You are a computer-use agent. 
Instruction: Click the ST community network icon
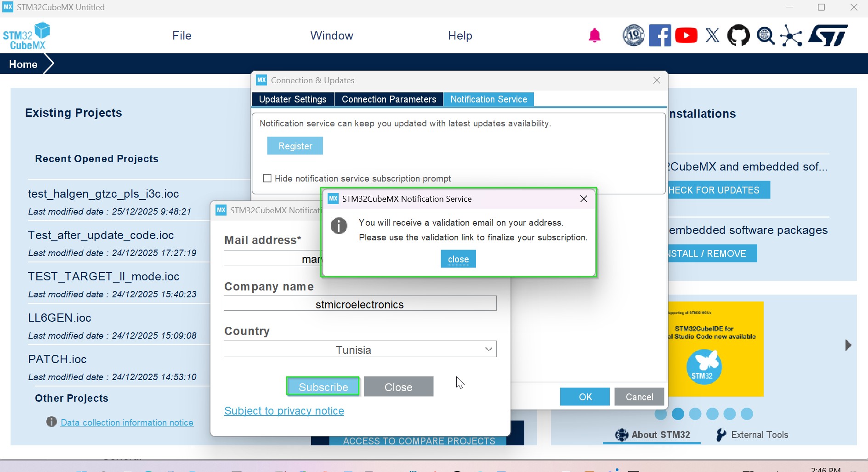791,36
